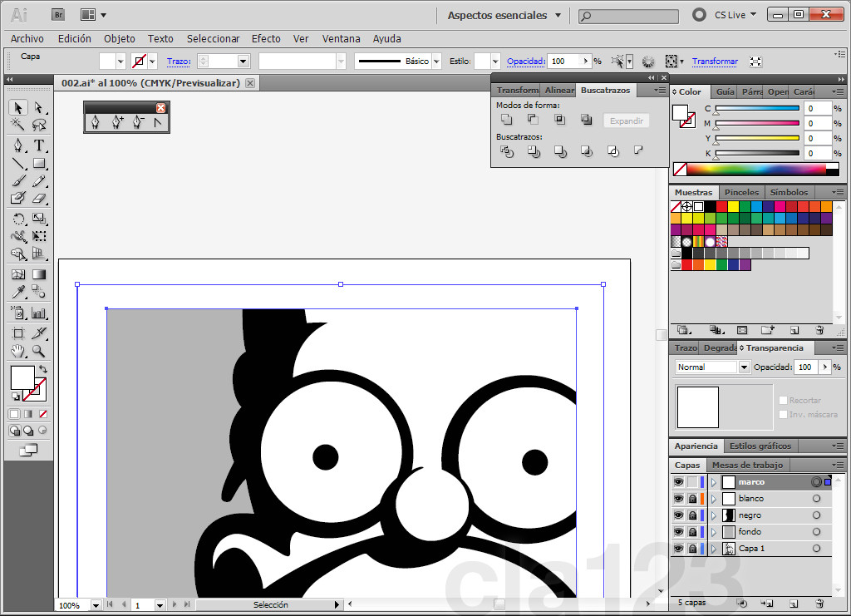Image resolution: width=851 pixels, height=616 pixels.
Task: Click the Opacidad link in control bar
Action: click(526, 62)
